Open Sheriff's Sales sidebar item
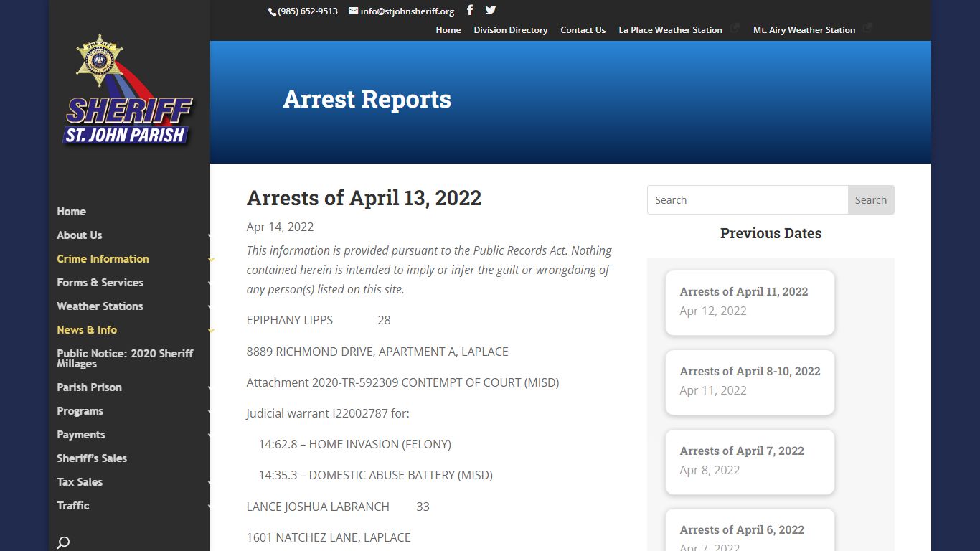 coord(92,458)
